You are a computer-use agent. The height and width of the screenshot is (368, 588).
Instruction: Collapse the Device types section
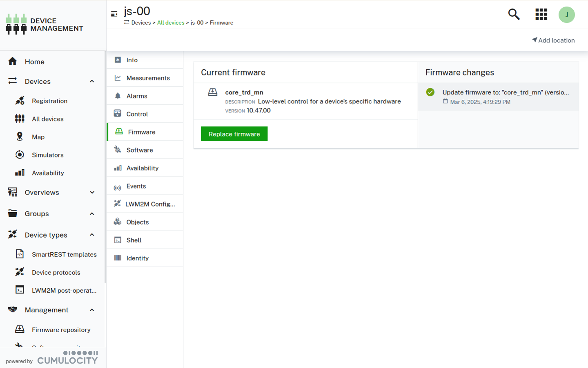(x=92, y=235)
